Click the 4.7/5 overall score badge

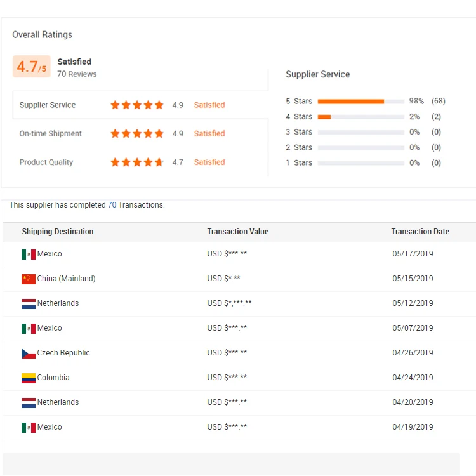pos(31,67)
